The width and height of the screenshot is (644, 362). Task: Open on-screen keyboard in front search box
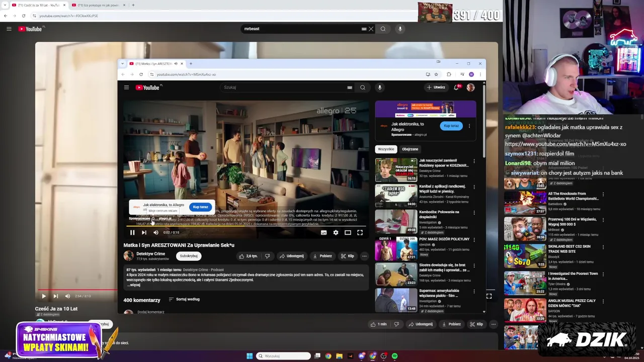pos(350,87)
